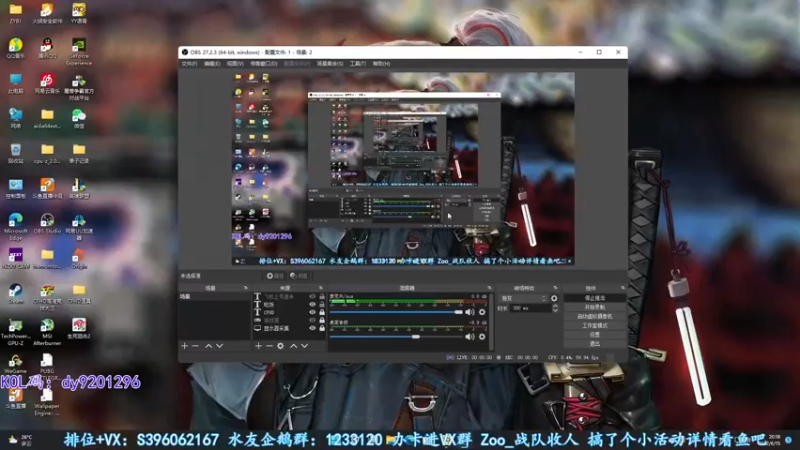Viewport: 800px width, 450px height.
Task: Toggle lock on CPID text source
Action: (322, 312)
